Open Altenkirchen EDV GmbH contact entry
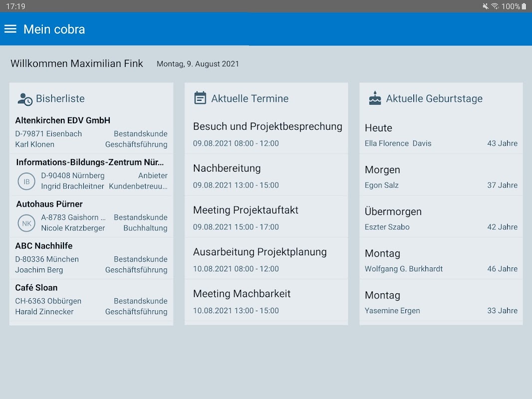This screenshot has width=532, height=399. coord(91,132)
